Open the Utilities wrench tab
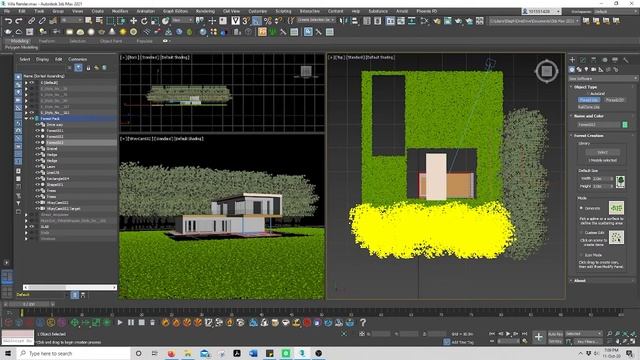The height and width of the screenshot is (360, 640). [626, 60]
